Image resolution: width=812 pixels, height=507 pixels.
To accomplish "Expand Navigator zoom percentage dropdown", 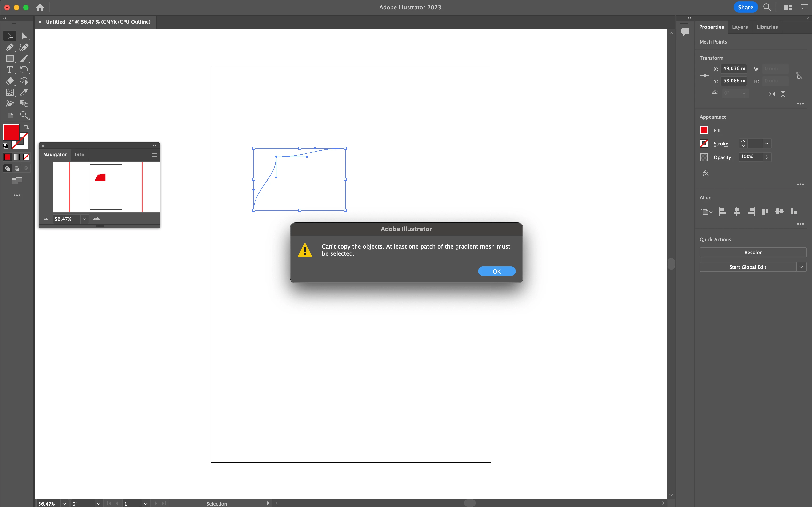I will pos(84,219).
